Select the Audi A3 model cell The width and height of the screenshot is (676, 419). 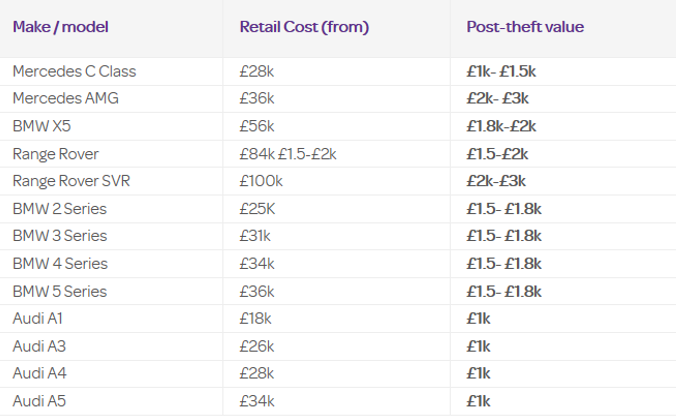[x=37, y=346]
